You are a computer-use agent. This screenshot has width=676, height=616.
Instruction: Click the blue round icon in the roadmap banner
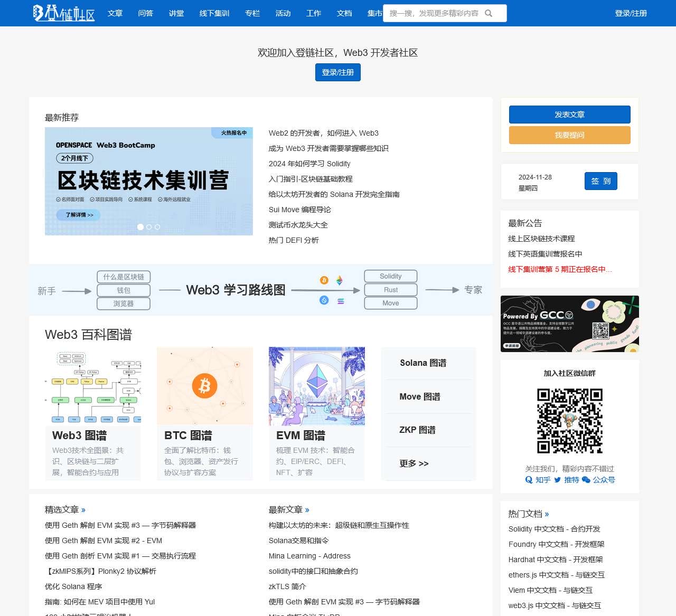click(x=324, y=300)
